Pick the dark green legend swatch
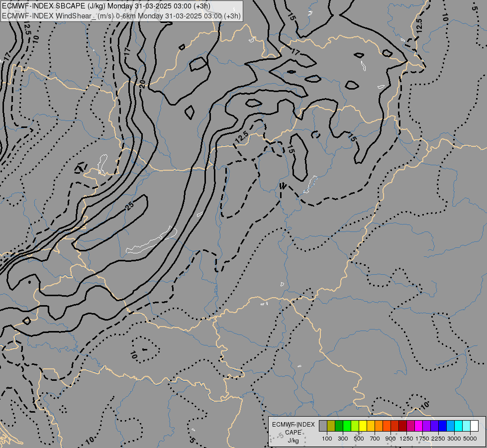 (339, 426)
